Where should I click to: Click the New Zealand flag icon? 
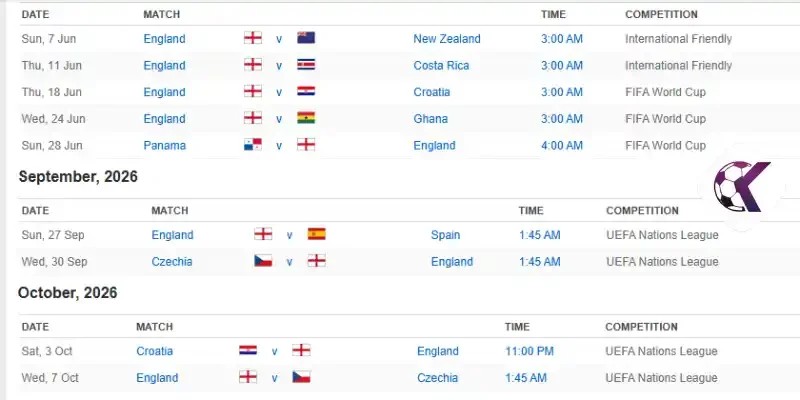tap(306, 38)
